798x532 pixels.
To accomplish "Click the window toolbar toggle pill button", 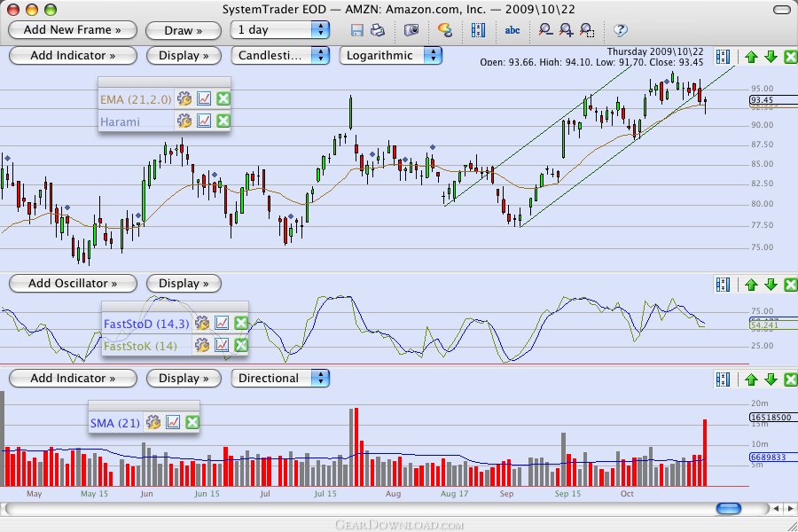I will point(781,9).
